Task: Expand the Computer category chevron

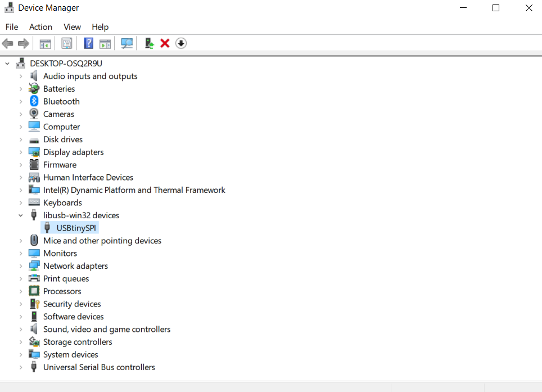Action: (21, 127)
